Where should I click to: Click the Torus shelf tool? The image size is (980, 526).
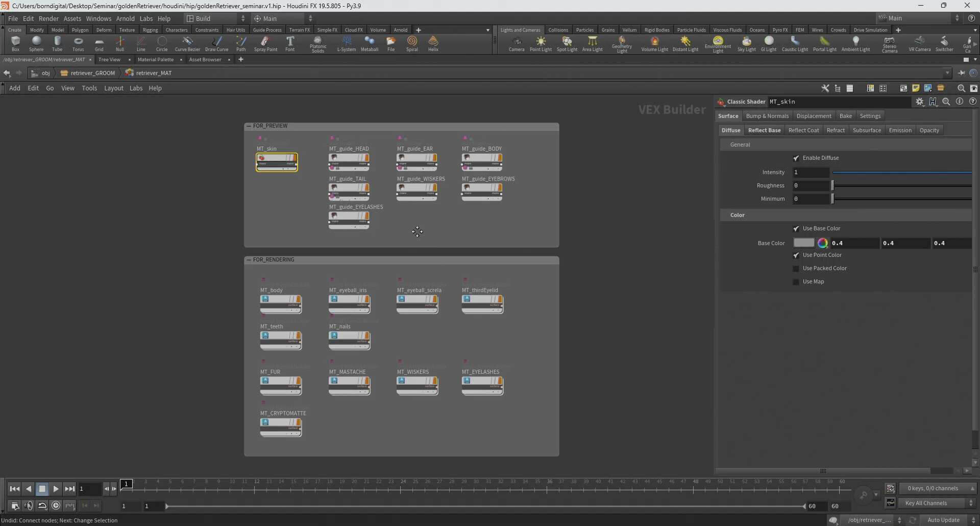tap(78, 43)
